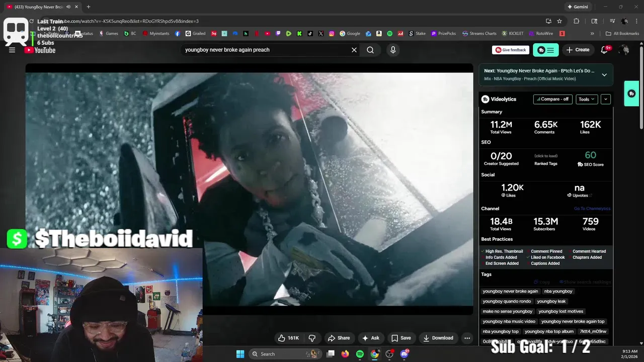Open Spotify from the taskbar

[x=360, y=354]
